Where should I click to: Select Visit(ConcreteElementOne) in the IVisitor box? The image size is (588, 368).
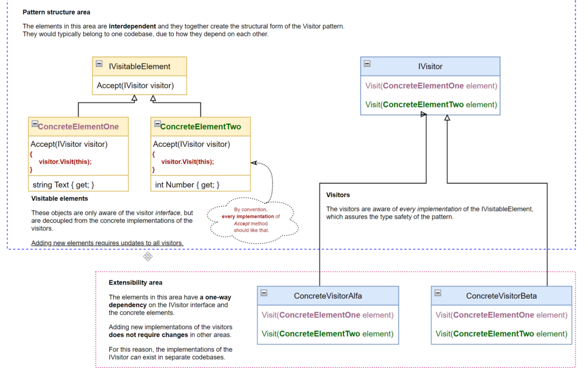coord(431,86)
